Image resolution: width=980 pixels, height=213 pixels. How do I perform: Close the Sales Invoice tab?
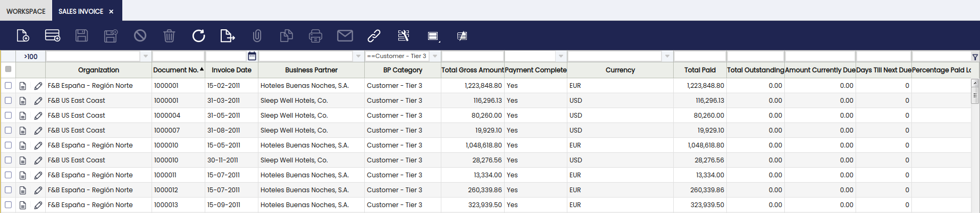[111, 11]
